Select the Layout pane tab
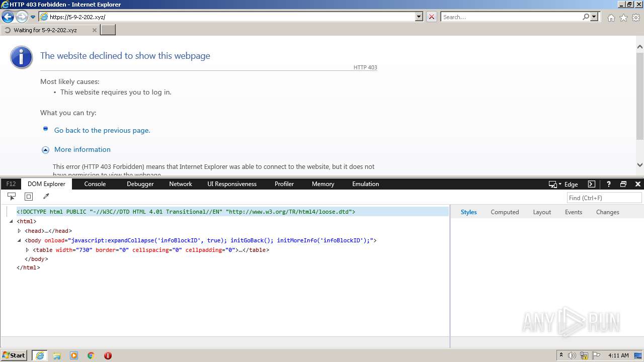This screenshot has width=644, height=362. click(542, 212)
